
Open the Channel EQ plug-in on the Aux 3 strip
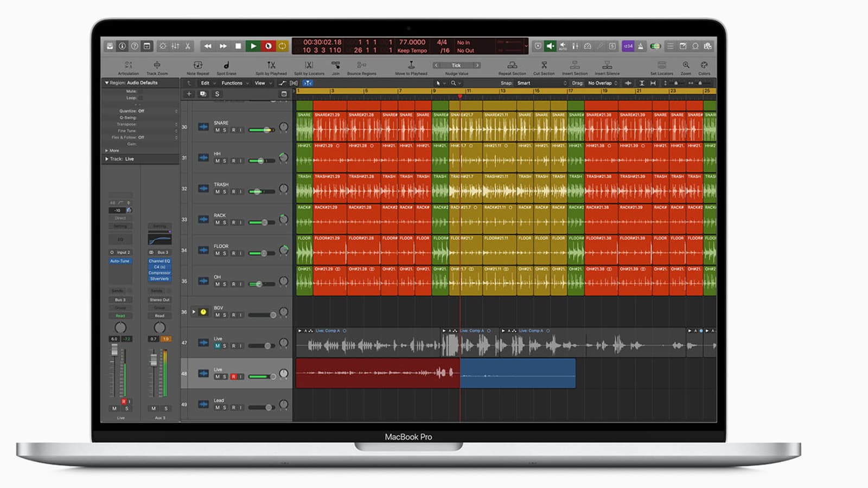click(x=159, y=261)
